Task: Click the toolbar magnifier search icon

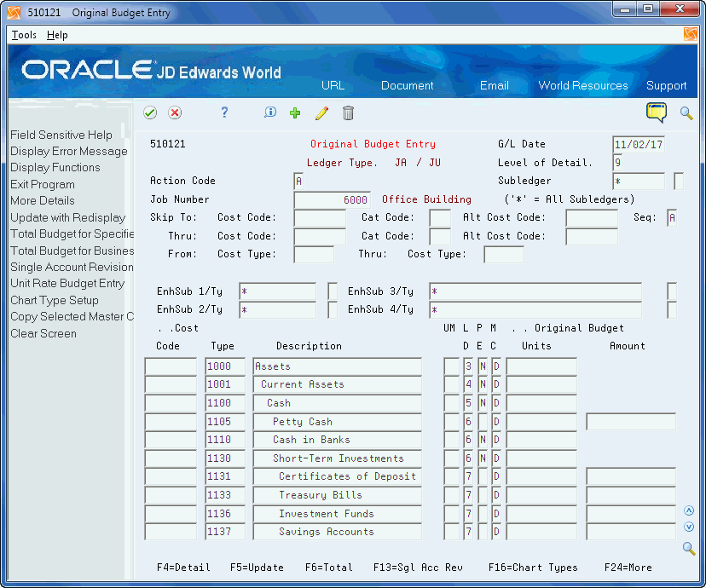Action: point(686,113)
